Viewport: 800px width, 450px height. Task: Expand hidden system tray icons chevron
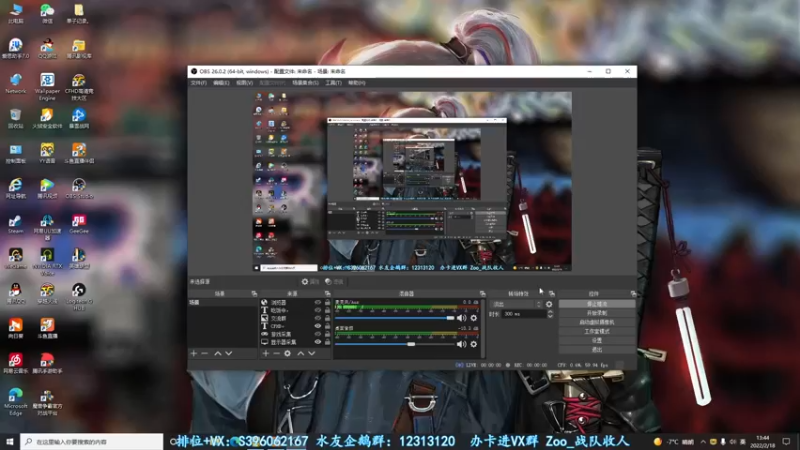(703, 442)
